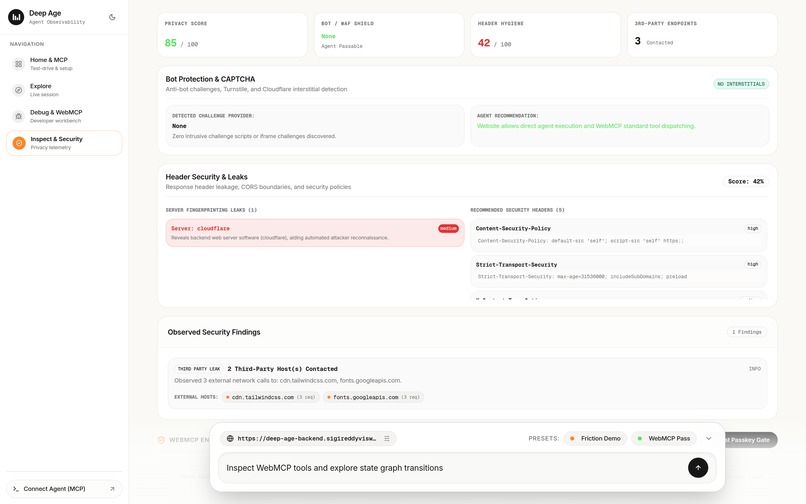Click the Passkey Gate button

coord(751,440)
